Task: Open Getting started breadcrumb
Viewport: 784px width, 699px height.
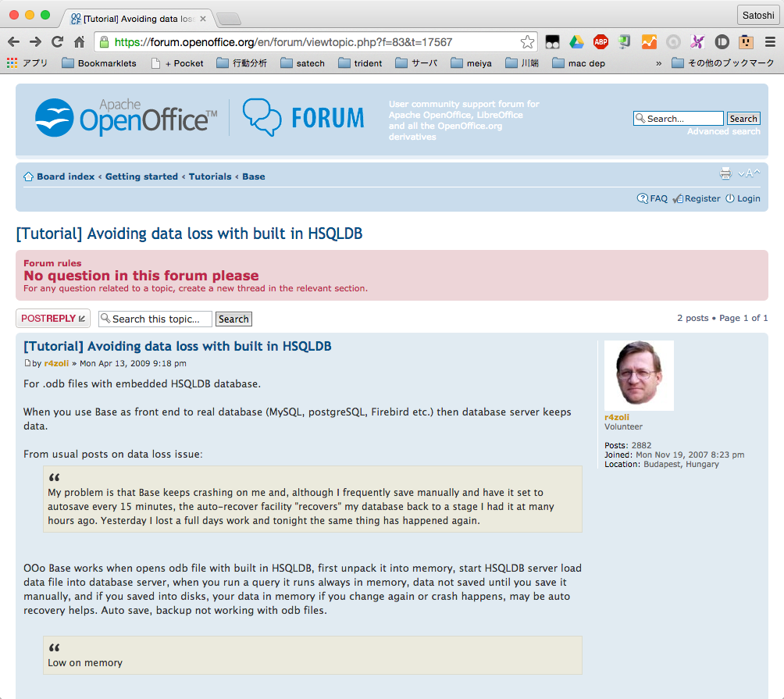Action: coord(141,177)
